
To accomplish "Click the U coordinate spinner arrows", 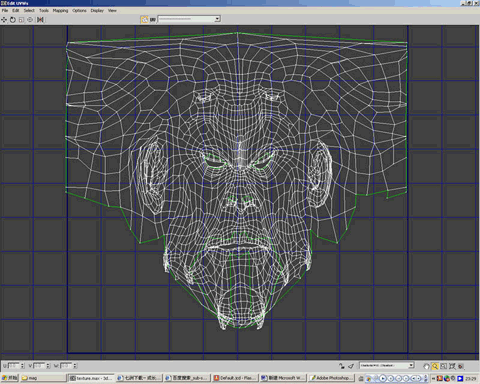I will [22, 366].
